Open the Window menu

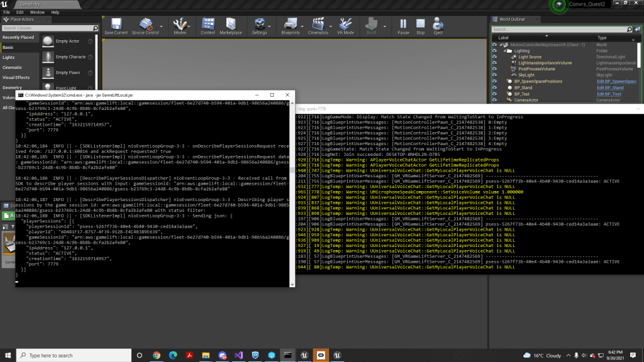(x=37, y=12)
